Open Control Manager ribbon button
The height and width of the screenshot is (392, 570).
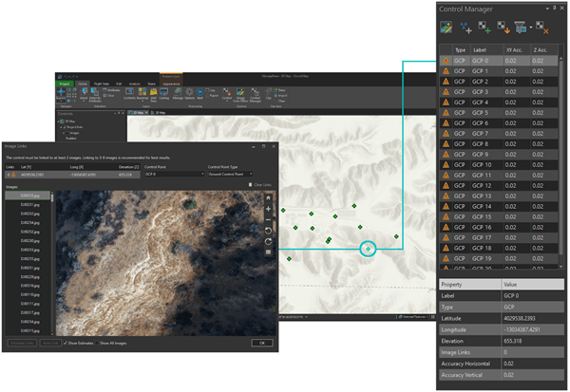(x=255, y=94)
